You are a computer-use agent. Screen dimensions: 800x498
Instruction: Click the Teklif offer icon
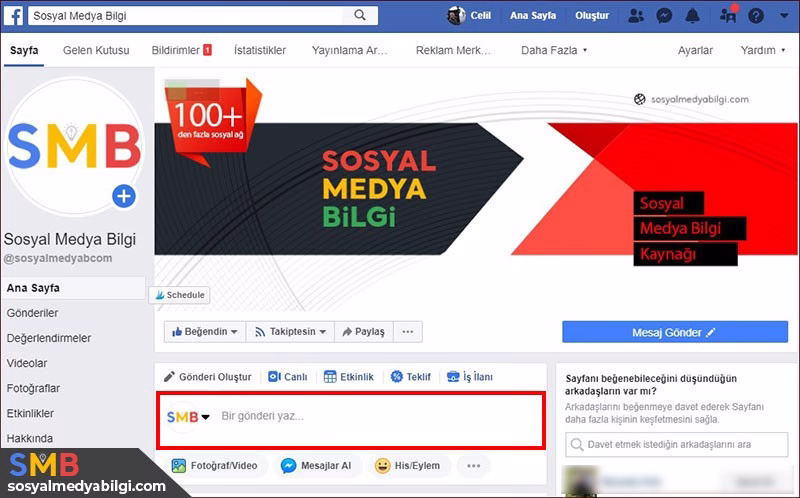pos(396,377)
